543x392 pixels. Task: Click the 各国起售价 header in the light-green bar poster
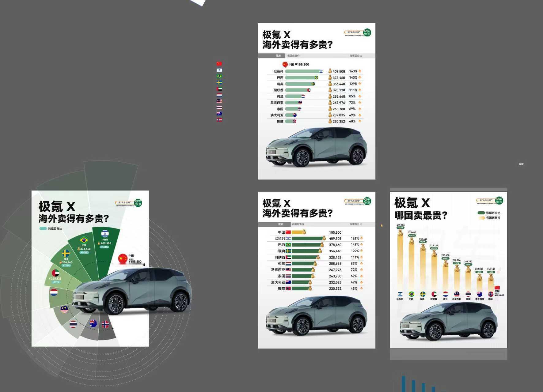pyautogui.click(x=293, y=56)
